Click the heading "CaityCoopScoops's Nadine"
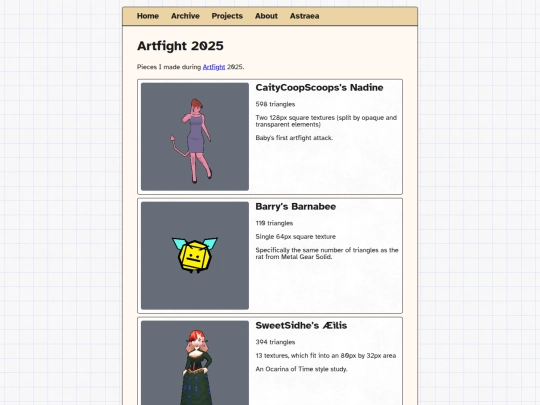The height and width of the screenshot is (405, 540). (x=319, y=87)
